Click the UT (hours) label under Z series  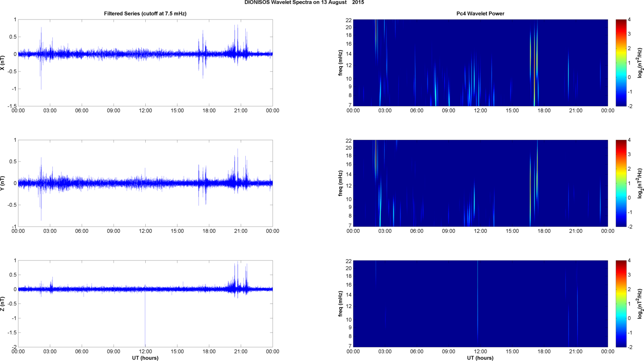(x=145, y=358)
